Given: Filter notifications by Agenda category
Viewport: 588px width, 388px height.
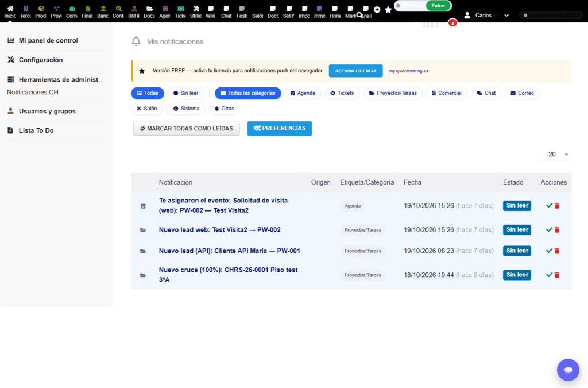Looking at the screenshot, I should (303, 93).
